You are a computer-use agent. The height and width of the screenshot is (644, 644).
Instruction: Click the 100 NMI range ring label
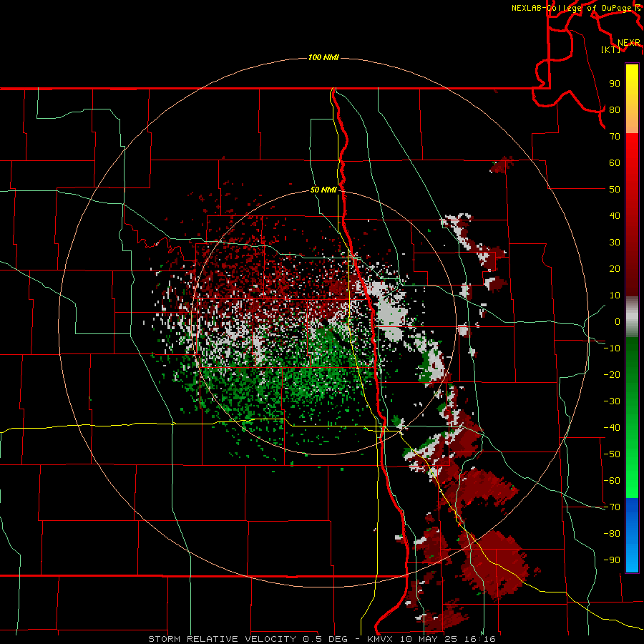(x=323, y=57)
